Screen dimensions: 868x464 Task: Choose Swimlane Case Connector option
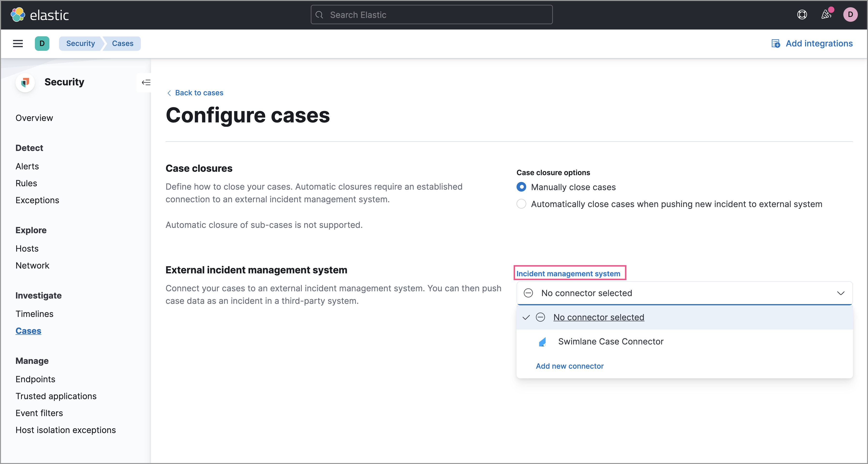[x=610, y=341]
